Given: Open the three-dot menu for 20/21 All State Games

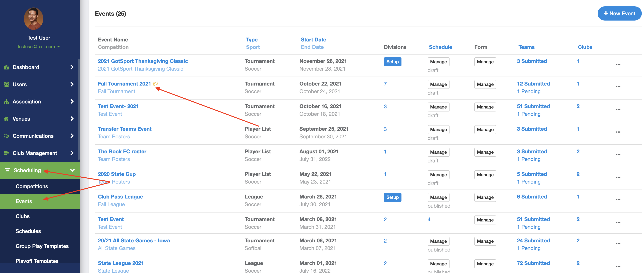Looking at the screenshot, I should tap(618, 244).
